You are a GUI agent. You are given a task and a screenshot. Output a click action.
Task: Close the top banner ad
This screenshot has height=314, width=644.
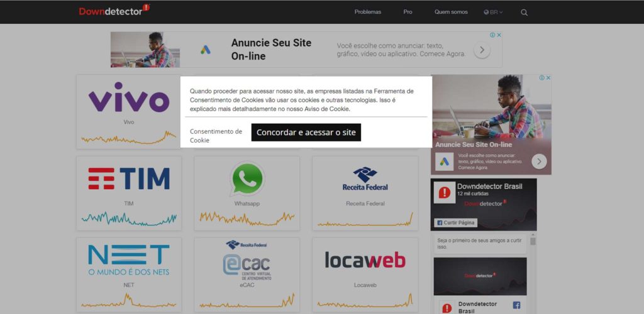click(499, 35)
